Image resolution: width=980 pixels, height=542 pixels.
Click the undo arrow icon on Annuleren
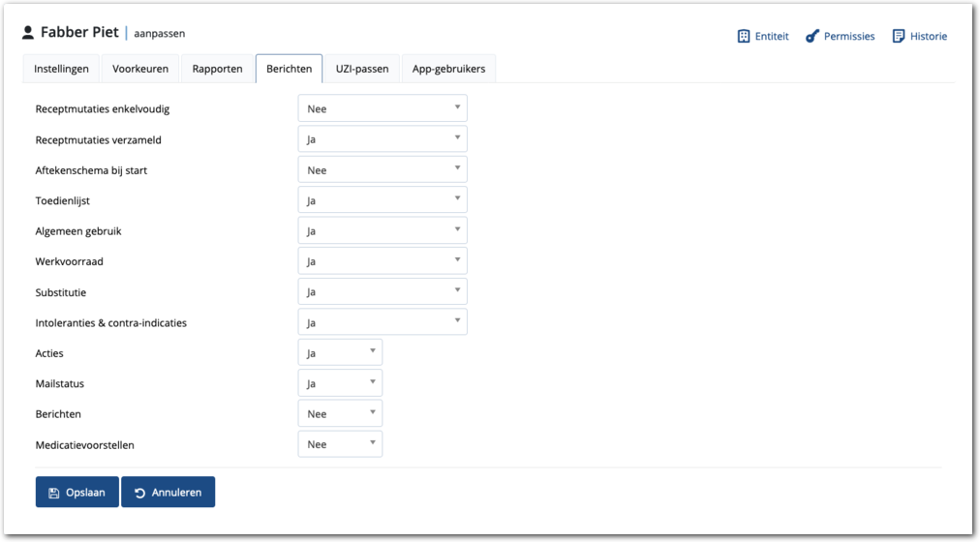pos(139,493)
